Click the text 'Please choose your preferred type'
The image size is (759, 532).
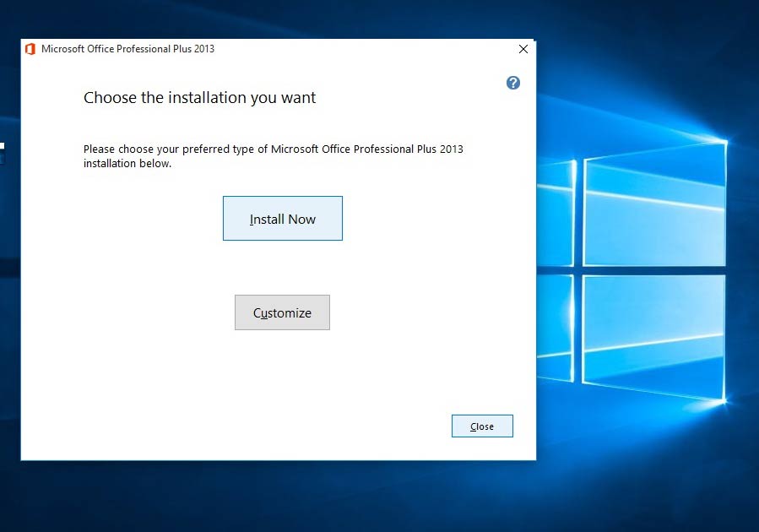tap(169, 149)
